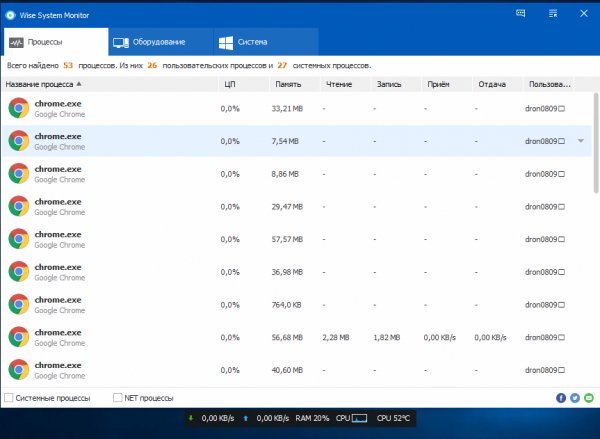Click the green download arrow in floating bar
Viewport: 600px width, 439px height.
point(191,418)
